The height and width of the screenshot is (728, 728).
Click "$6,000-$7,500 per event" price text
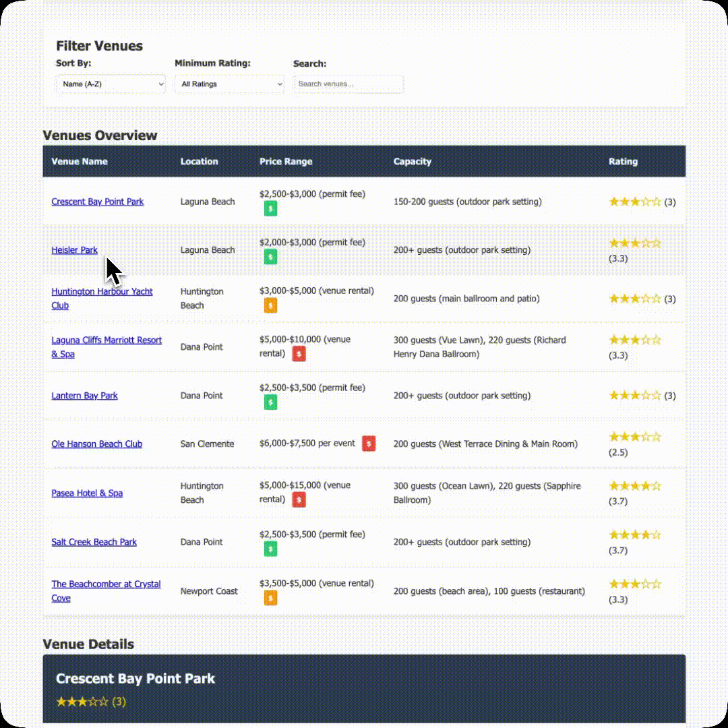307,444
